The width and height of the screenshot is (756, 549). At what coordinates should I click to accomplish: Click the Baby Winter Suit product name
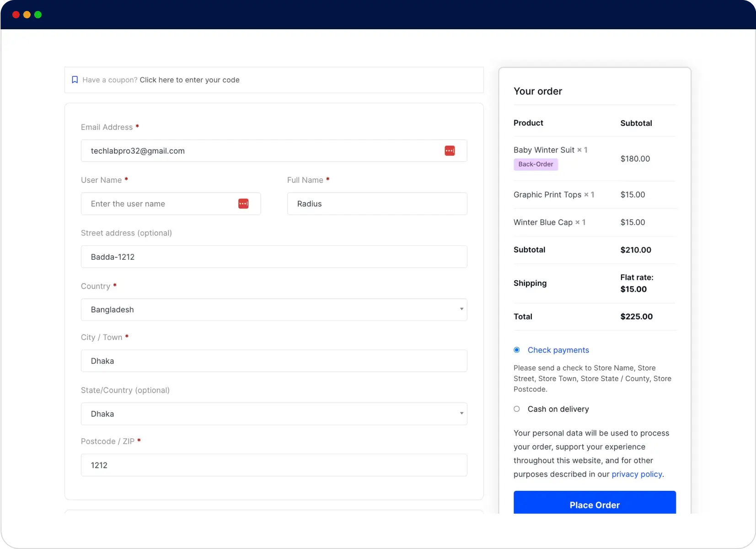[544, 150]
